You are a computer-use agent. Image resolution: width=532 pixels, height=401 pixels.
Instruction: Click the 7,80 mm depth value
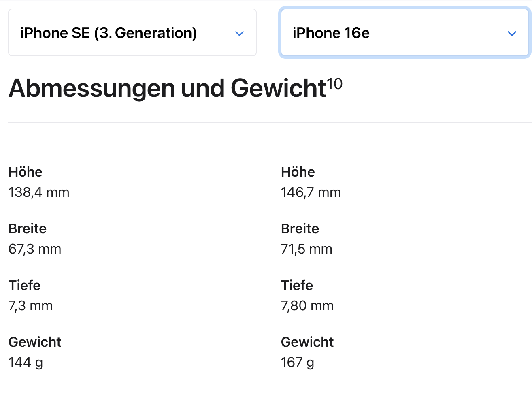click(307, 305)
